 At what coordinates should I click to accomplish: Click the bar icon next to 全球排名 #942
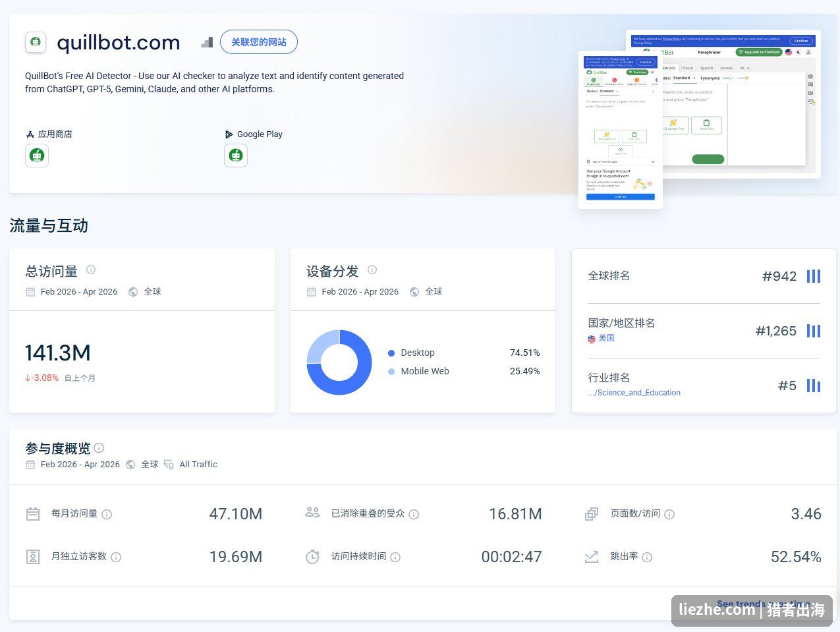tap(814, 276)
